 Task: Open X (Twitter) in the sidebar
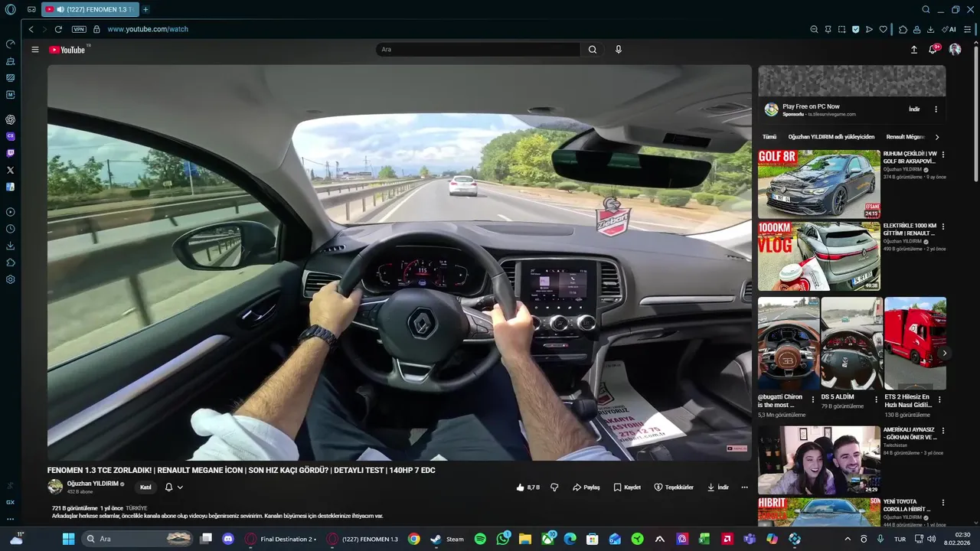tap(10, 170)
